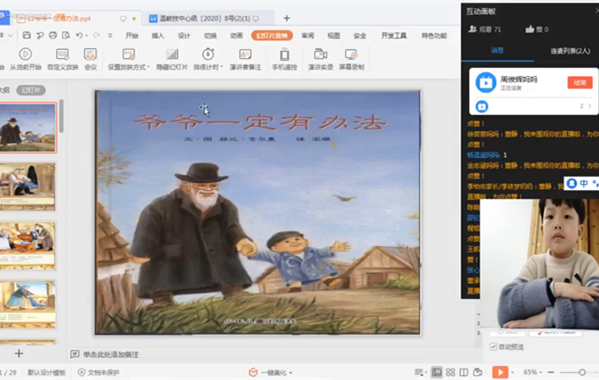The width and height of the screenshot is (599, 380).
Task: Click the 从当前开始 play icon
Action: (x=25, y=54)
